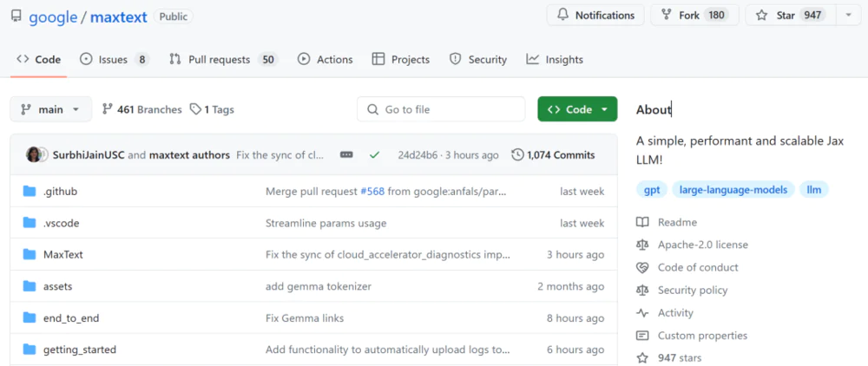868x366 pixels.
Task: Open the main branch selector dropdown
Action: pos(49,109)
